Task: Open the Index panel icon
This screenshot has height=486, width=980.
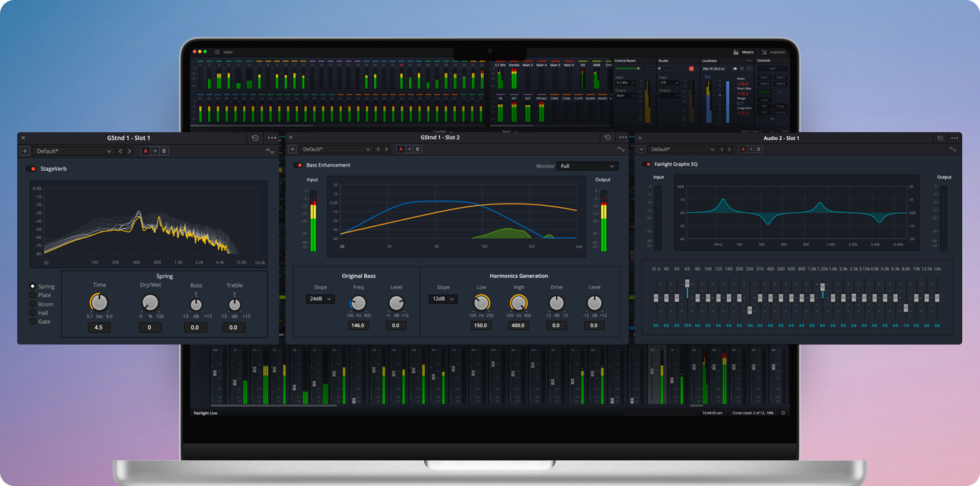Action: (x=217, y=52)
